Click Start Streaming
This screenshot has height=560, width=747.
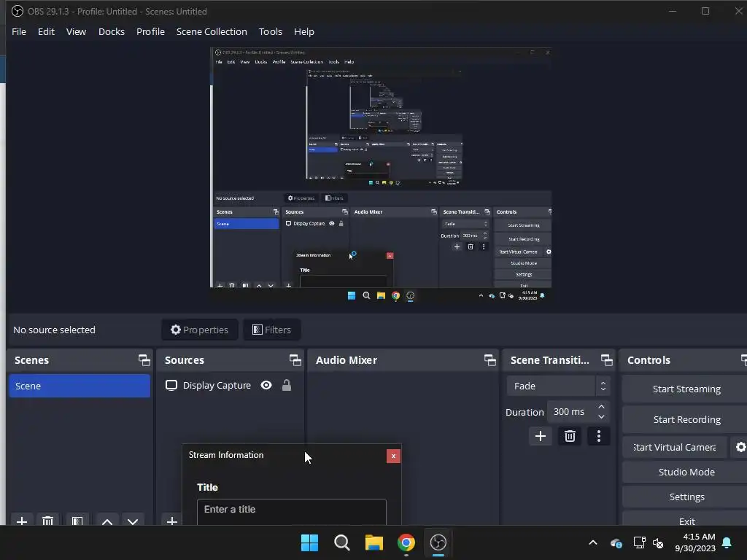click(x=686, y=389)
